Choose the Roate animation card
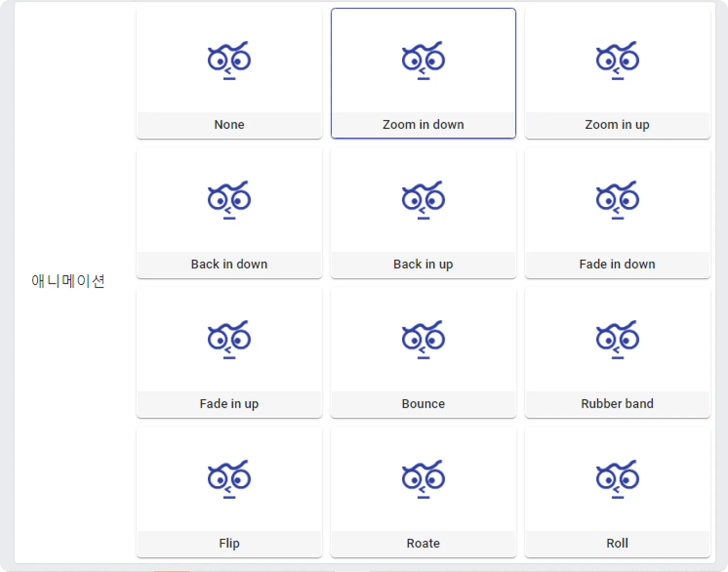This screenshot has height=572, width=728. [423, 492]
